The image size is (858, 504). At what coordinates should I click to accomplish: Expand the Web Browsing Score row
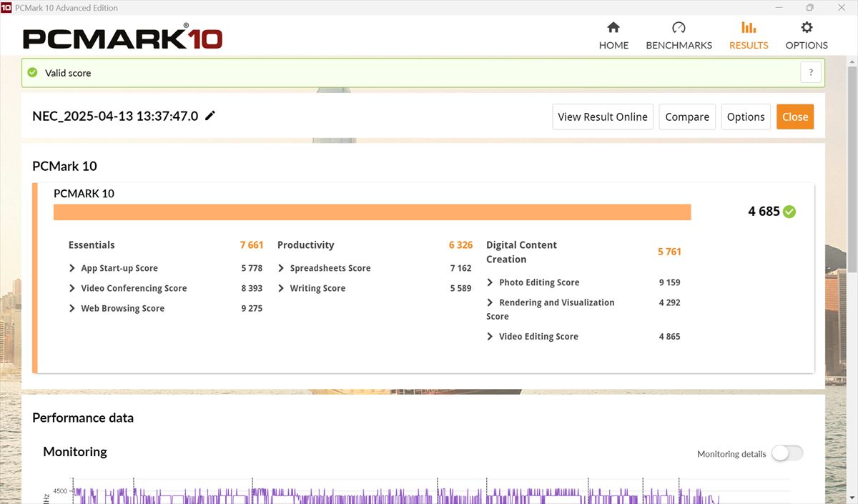(72, 308)
